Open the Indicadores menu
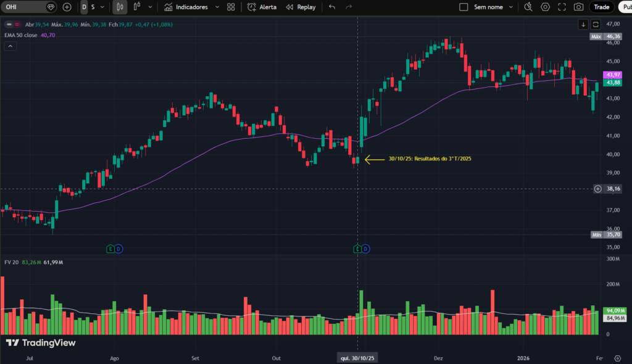Viewport: 632px width, 364px height. tap(191, 7)
